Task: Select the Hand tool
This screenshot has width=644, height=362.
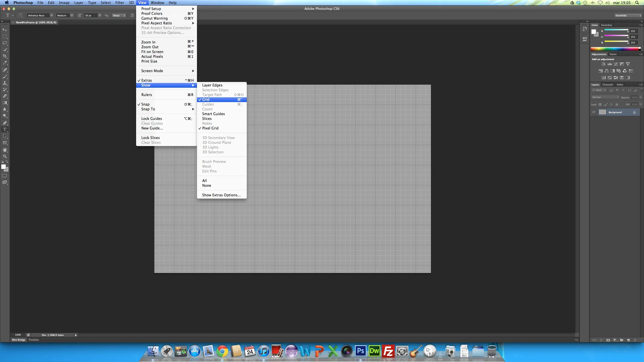Action: [5, 150]
